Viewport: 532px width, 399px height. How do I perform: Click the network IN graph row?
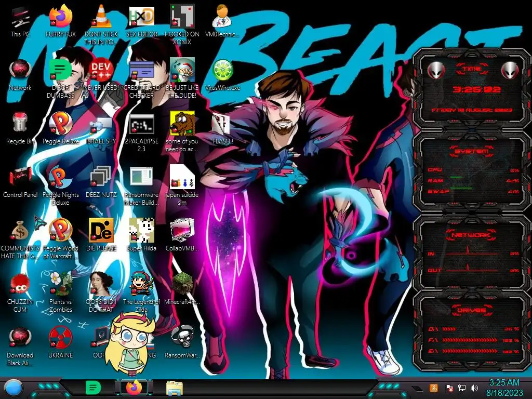474,252
